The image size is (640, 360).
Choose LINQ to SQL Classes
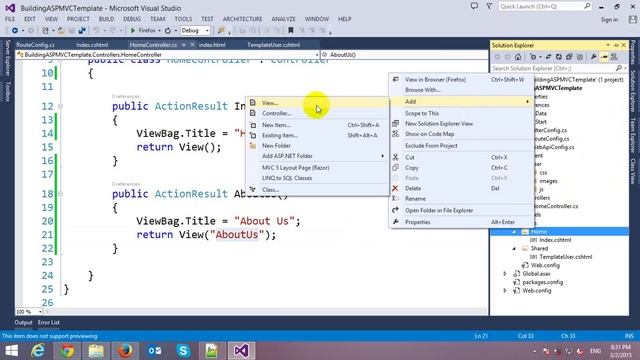click(x=317, y=178)
